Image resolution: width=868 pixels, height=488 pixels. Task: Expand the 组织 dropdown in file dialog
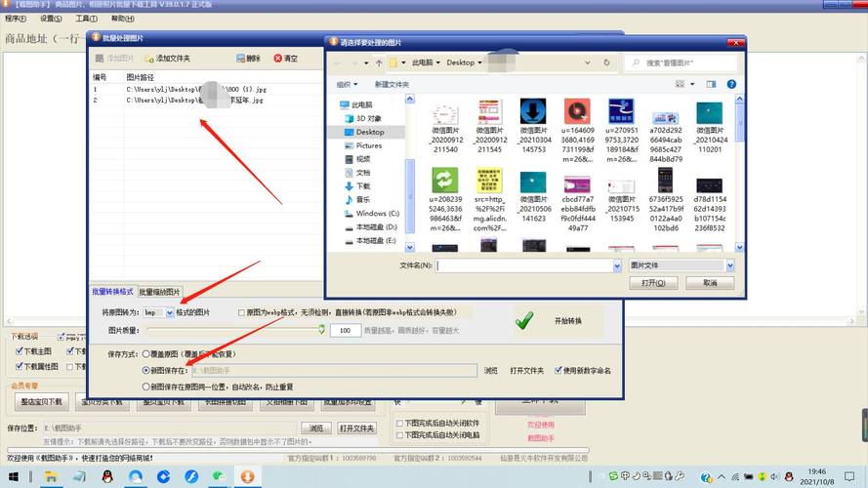pos(346,84)
